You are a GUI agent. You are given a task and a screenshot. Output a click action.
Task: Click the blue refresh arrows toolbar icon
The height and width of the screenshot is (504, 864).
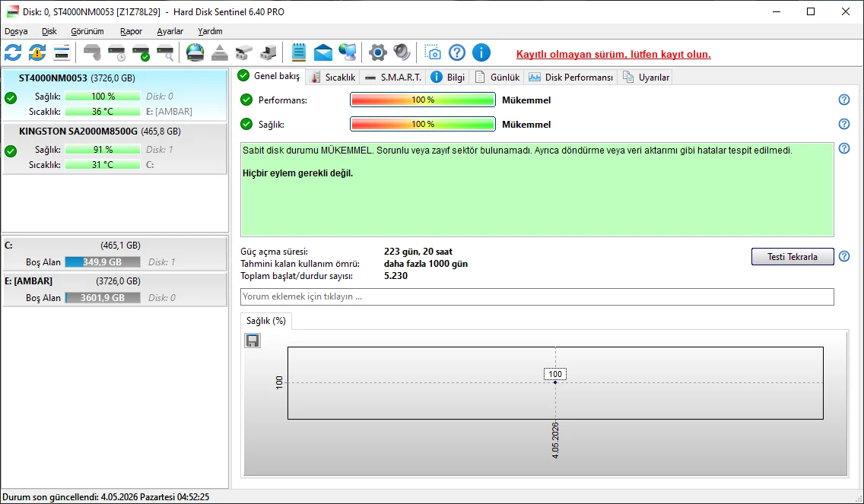point(13,53)
